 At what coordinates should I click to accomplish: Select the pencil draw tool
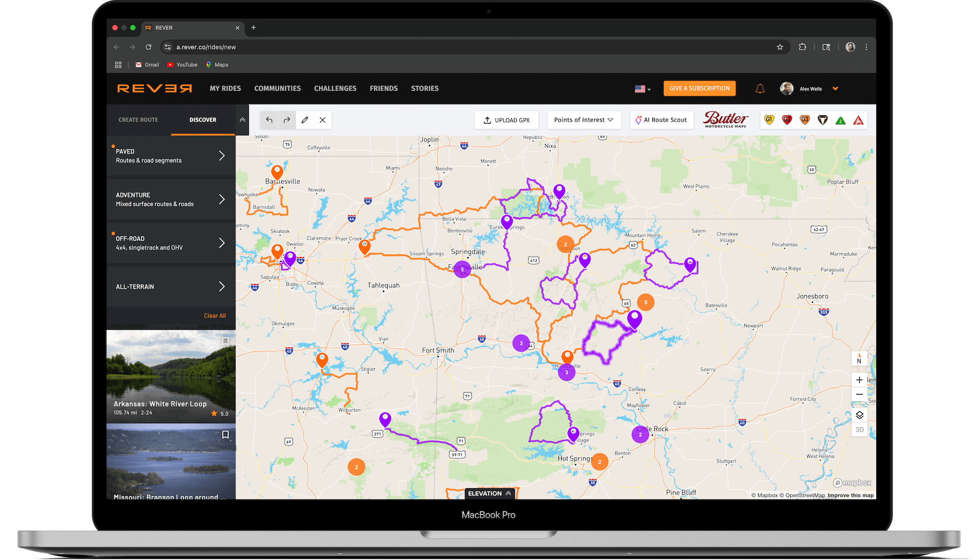coord(305,120)
